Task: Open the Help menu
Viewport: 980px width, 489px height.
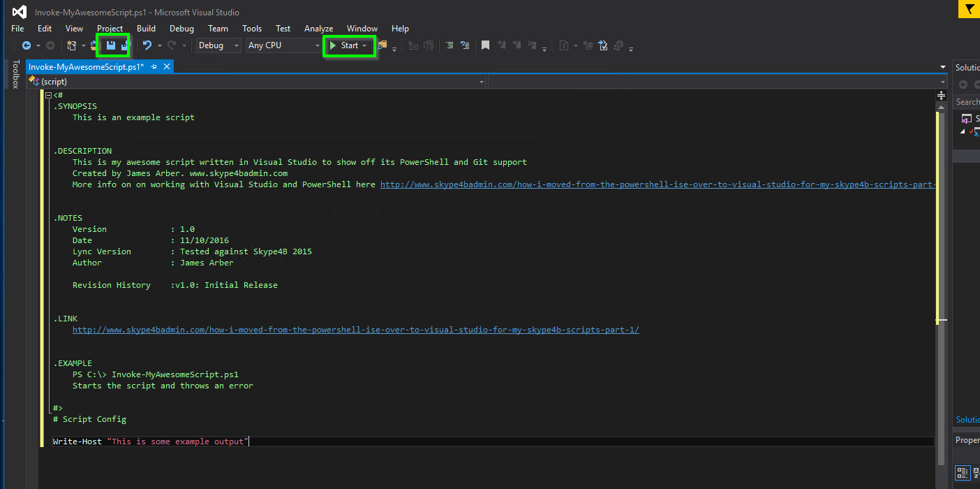Action: point(400,29)
